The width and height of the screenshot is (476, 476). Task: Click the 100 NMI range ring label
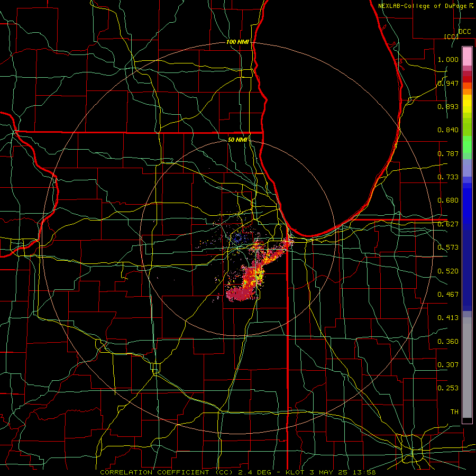tap(237, 42)
